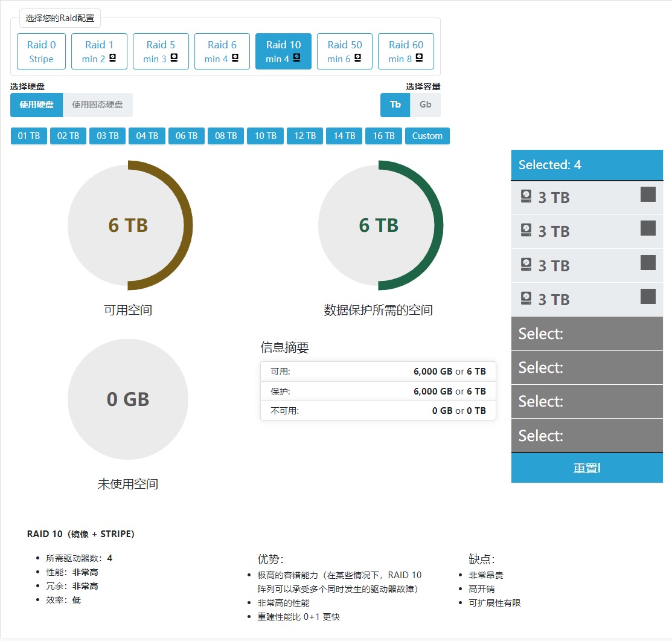Click the drive icon in the fourth 3 TB row

click(526, 298)
